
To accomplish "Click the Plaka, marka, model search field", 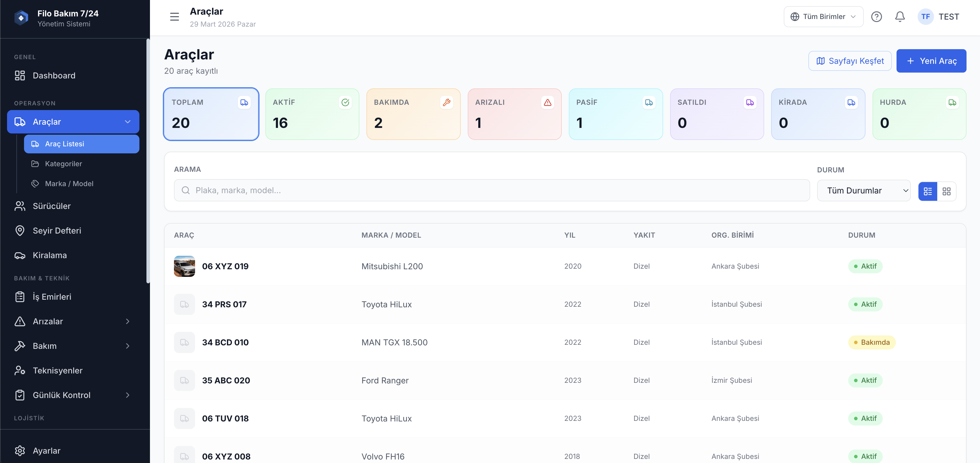I will point(491,191).
